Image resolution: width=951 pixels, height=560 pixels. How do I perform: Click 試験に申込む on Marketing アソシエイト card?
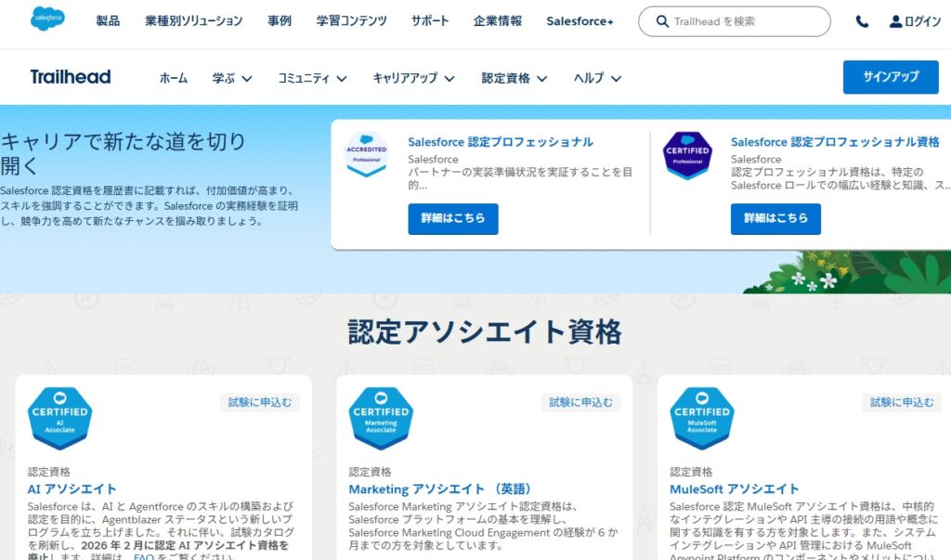point(580,402)
